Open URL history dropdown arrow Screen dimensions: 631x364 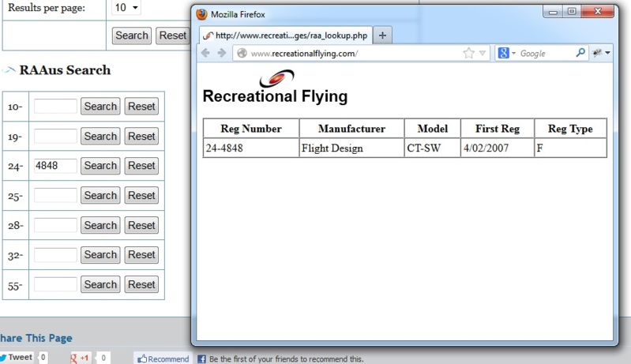click(483, 53)
